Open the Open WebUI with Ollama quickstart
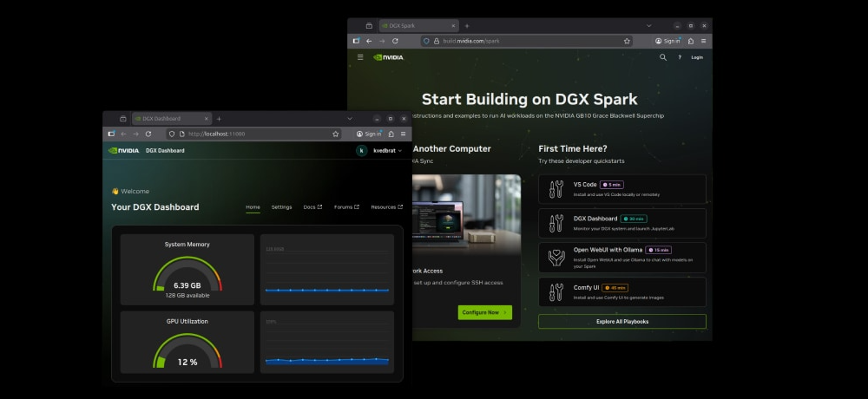 [x=622, y=258]
